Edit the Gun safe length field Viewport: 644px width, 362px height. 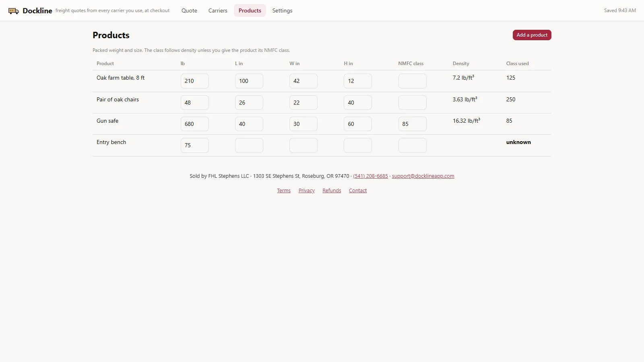[x=249, y=124]
